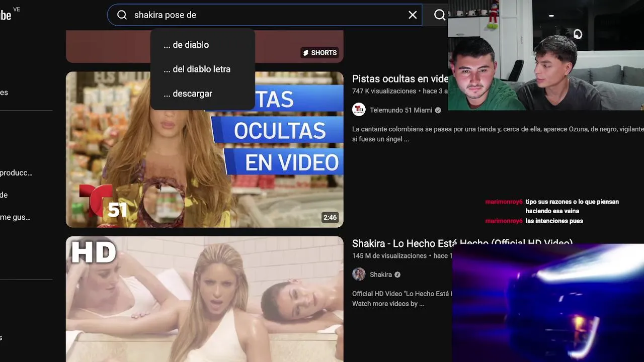Click Telemundo 51 Miami channel avatar
Screen dimensions: 644x362
(x=359, y=110)
